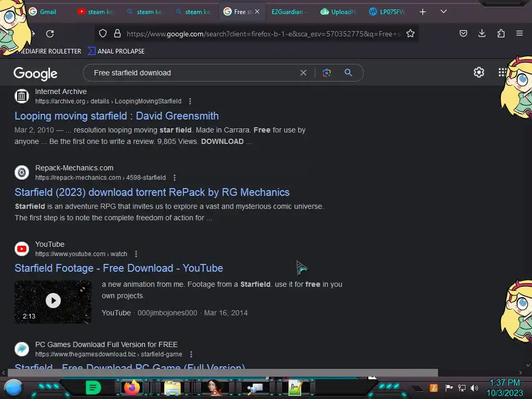Click the Google logo
This screenshot has height=399, width=532.
tap(35, 73)
